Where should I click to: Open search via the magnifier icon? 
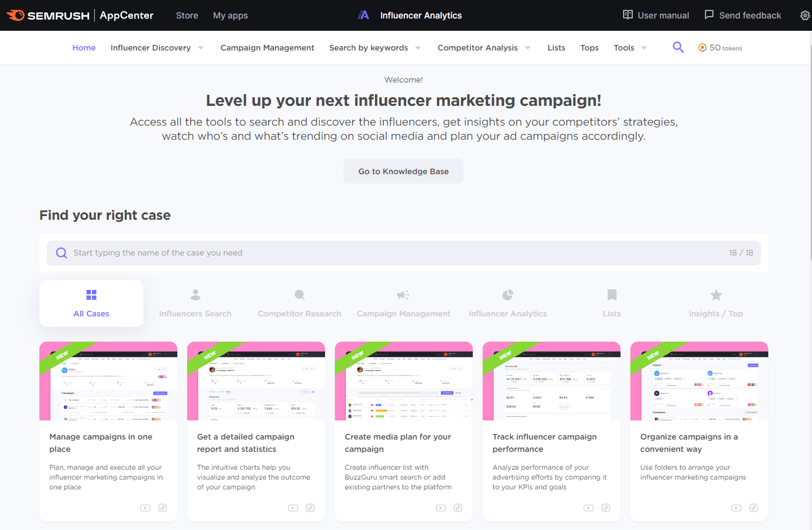coord(678,47)
